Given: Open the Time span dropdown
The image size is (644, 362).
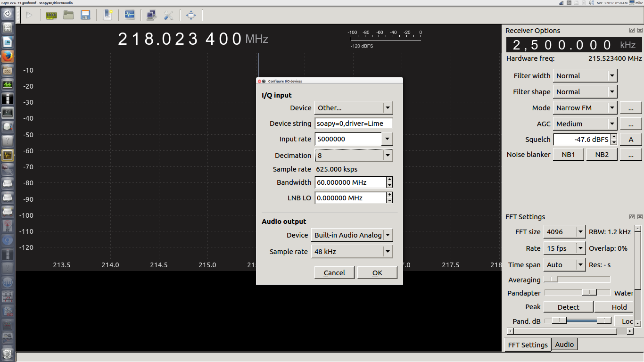Looking at the screenshot, I should [x=565, y=264].
